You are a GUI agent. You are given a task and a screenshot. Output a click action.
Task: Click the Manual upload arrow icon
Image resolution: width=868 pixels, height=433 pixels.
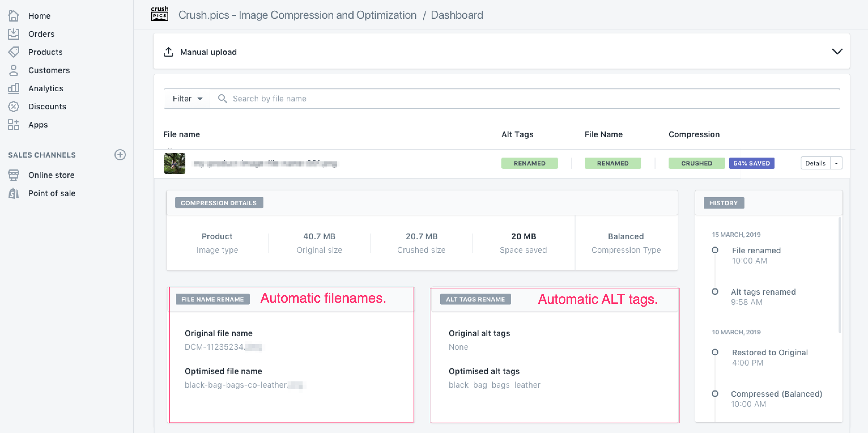point(169,52)
